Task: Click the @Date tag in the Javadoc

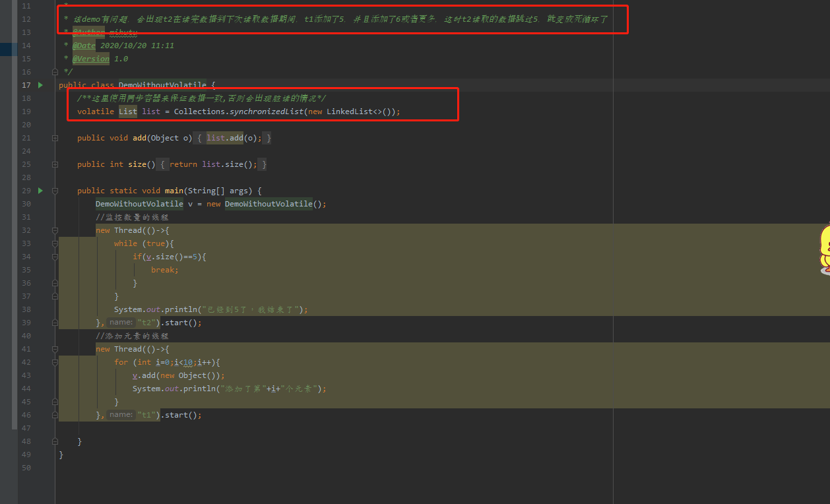Action: coord(84,46)
